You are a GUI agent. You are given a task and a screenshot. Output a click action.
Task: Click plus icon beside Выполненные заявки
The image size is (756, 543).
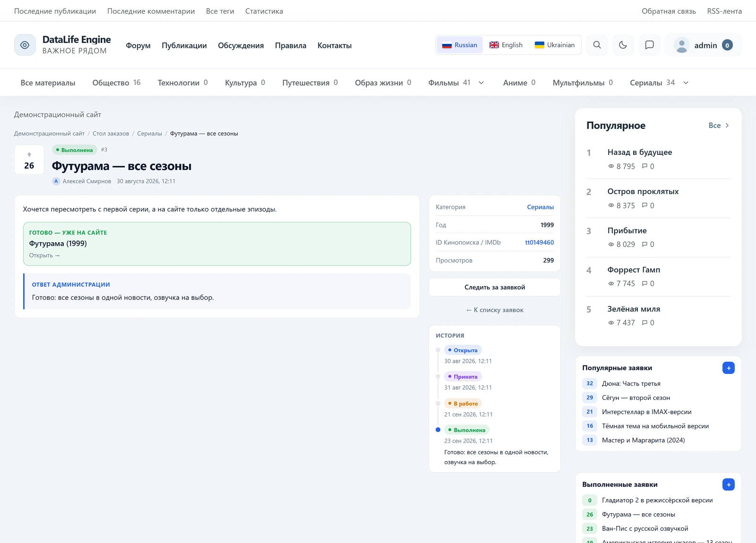point(729,484)
